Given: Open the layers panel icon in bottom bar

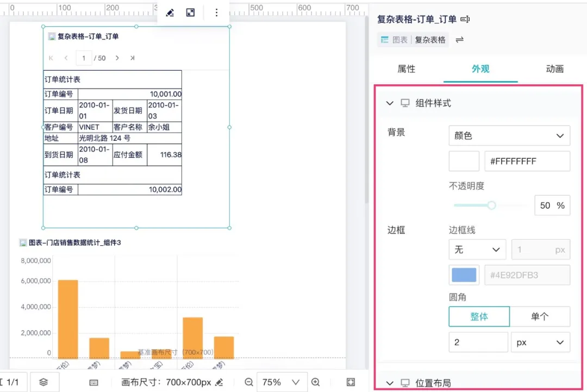Looking at the screenshot, I should [44, 382].
